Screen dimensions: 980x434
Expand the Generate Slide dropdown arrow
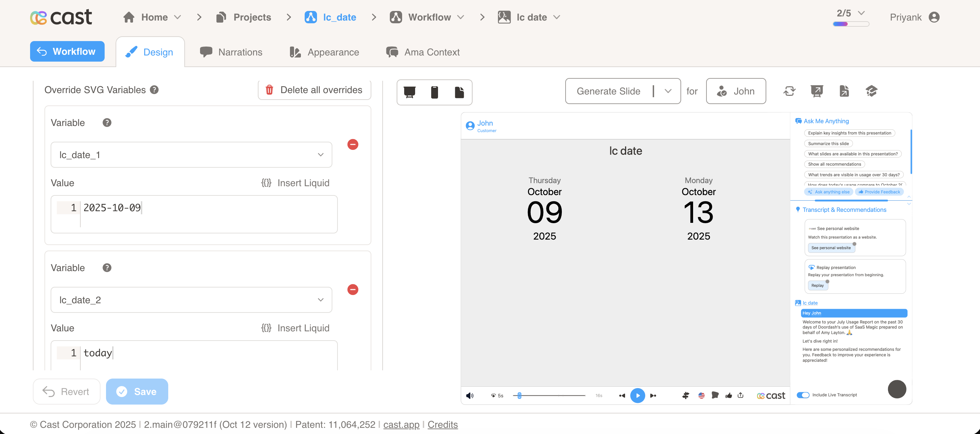[x=668, y=91]
